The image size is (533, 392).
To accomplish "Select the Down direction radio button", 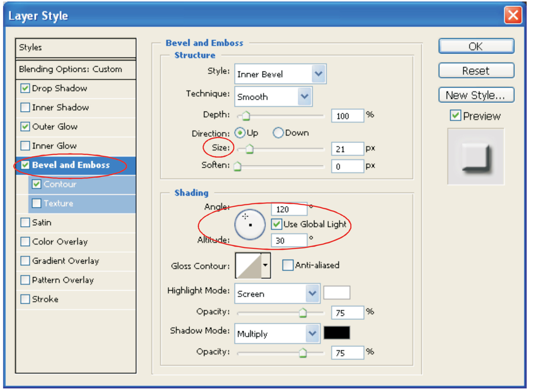I will click(278, 133).
